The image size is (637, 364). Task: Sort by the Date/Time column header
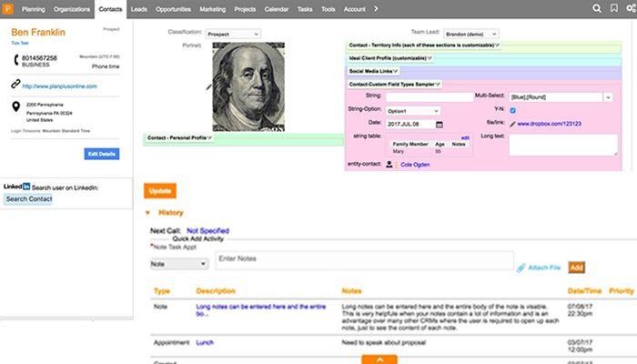point(584,291)
